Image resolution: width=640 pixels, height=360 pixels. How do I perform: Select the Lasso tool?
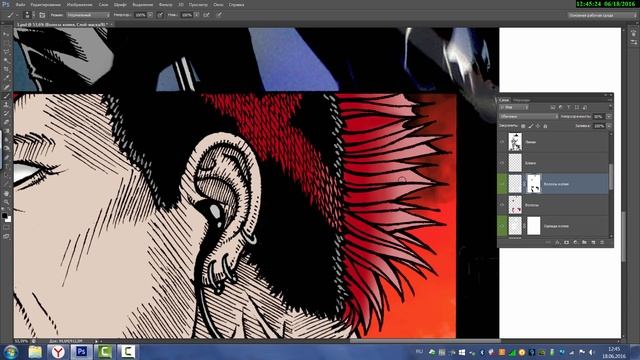(x=6, y=51)
